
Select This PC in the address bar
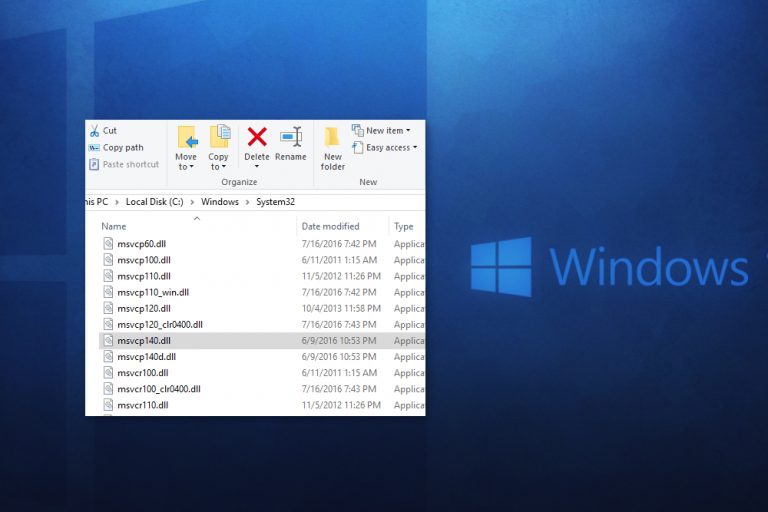coord(97,202)
